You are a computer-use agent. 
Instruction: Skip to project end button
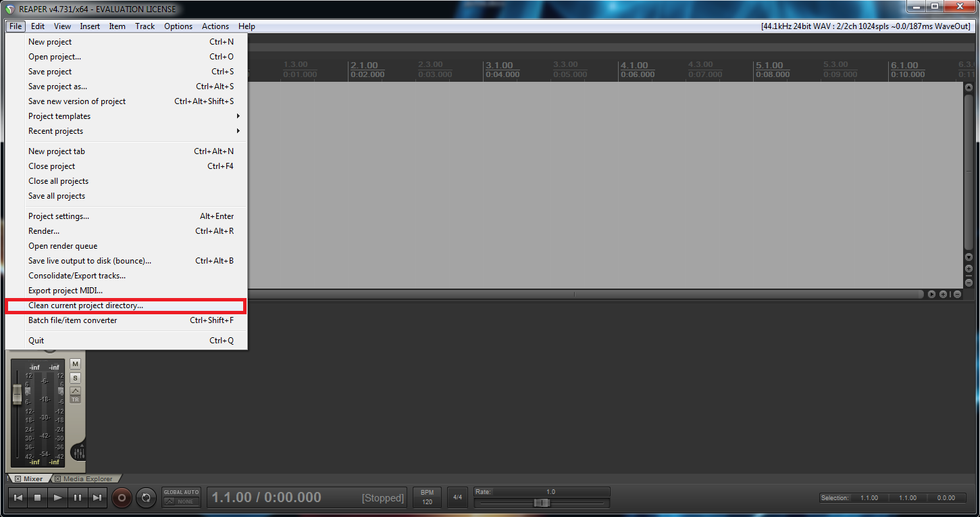click(97, 498)
